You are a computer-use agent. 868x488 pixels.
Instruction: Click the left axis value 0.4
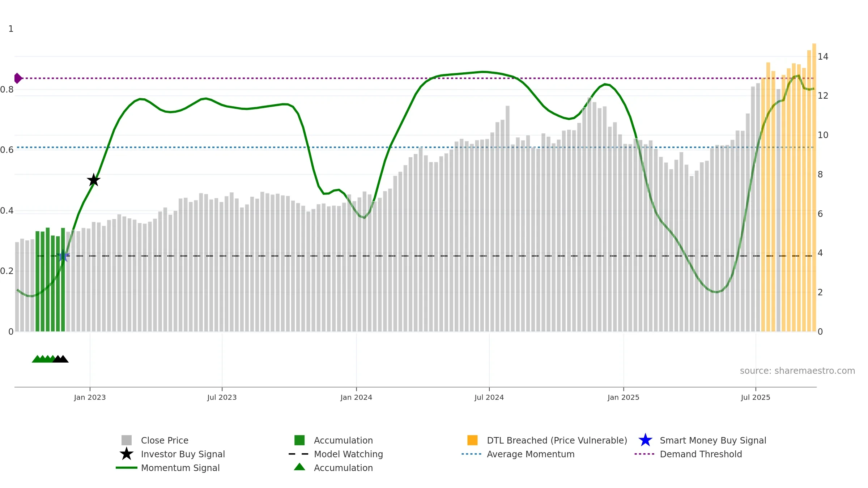(7, 211)
